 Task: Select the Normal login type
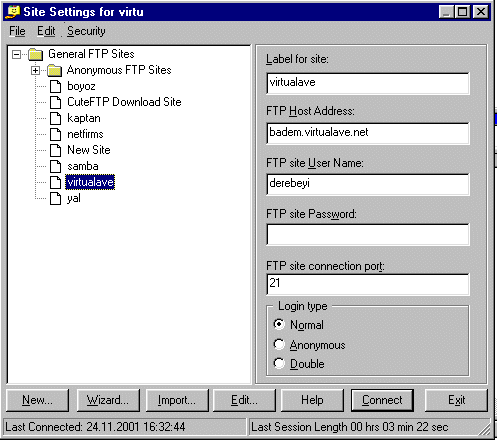[x=279, y=324]
